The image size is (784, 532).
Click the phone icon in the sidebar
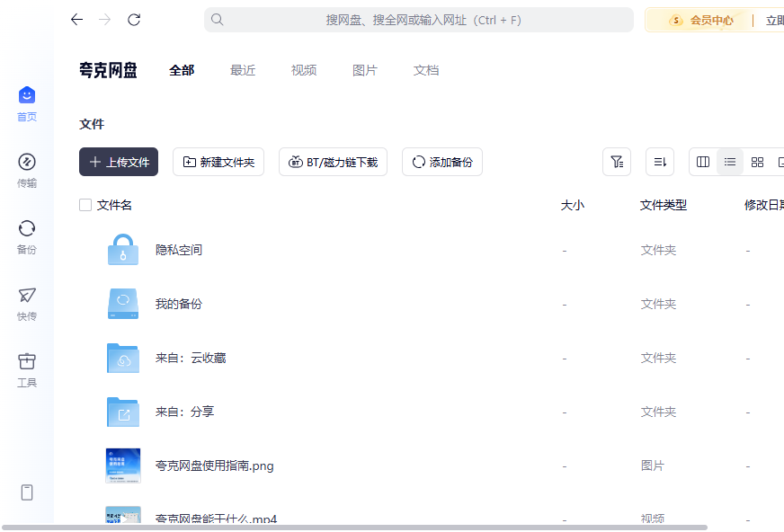[27, 492]
